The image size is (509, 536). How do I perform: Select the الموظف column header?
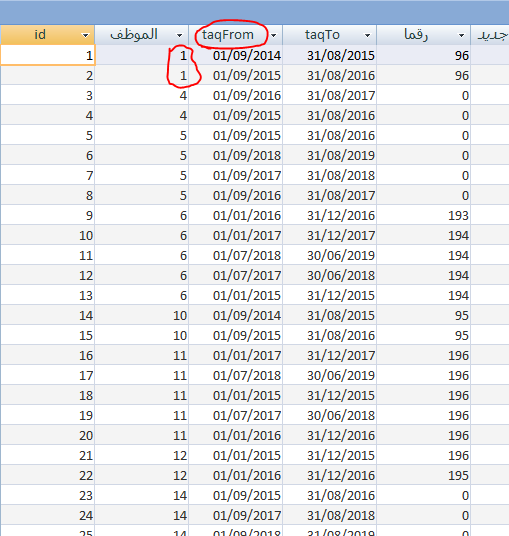pos(142,35)
